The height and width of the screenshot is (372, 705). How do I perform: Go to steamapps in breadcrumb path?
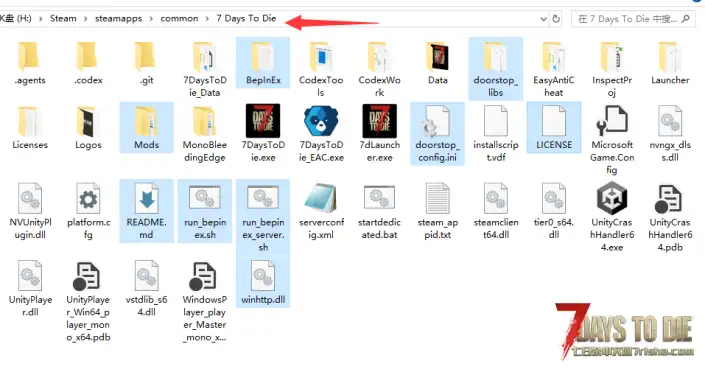click(x=118, y=18)
